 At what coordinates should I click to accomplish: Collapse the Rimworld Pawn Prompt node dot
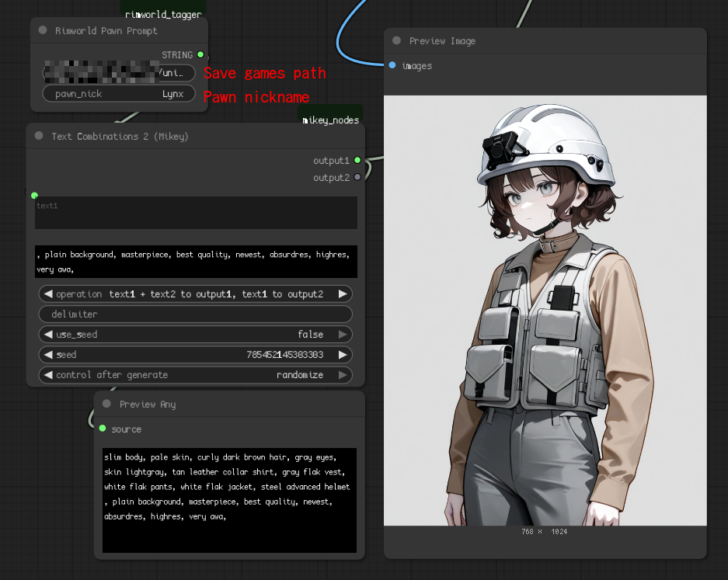pyautogui.click(x=43, y=31)
